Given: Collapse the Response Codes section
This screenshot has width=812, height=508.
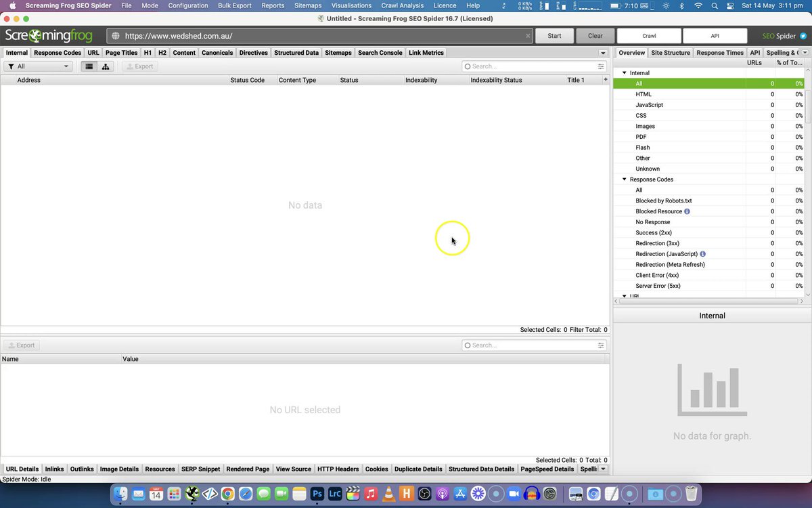Looking at the screenshot, I should coord(625,179).
